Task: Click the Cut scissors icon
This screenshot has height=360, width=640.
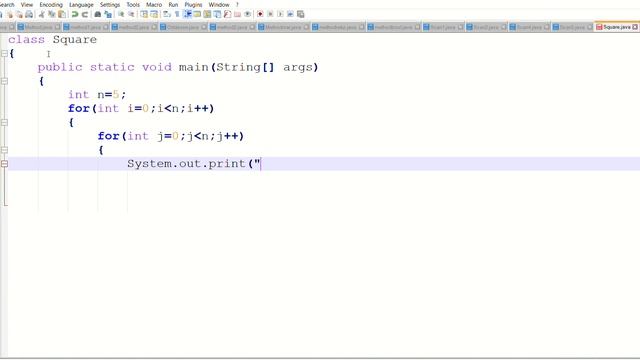Action: pos(42,14)
